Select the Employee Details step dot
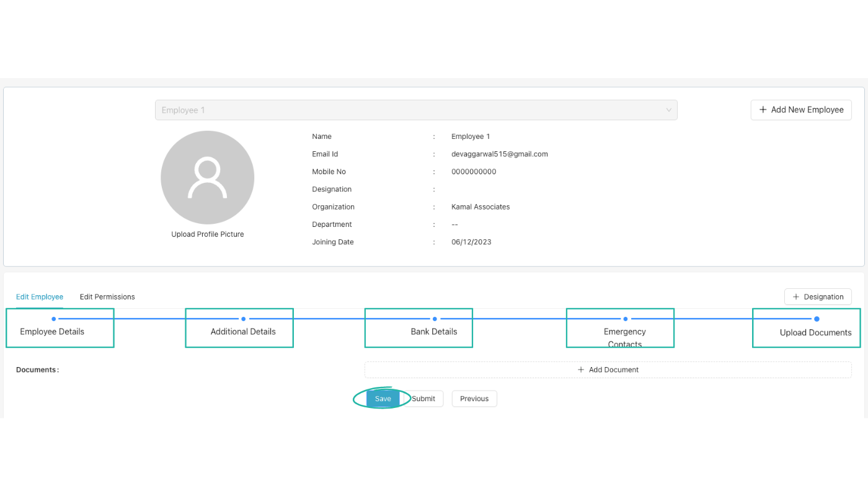Viewport: 868px width, 496px height. 52,317
